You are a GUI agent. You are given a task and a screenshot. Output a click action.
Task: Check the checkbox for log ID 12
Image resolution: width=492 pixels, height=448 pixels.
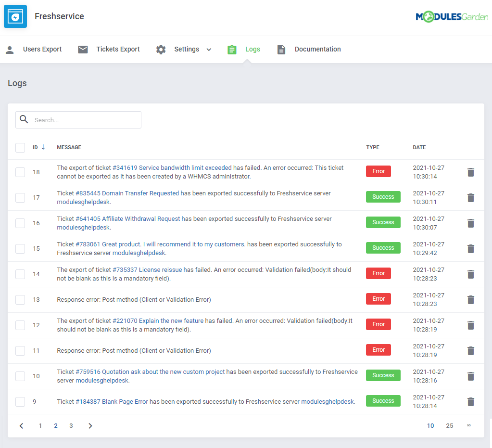tap(20, 325)
